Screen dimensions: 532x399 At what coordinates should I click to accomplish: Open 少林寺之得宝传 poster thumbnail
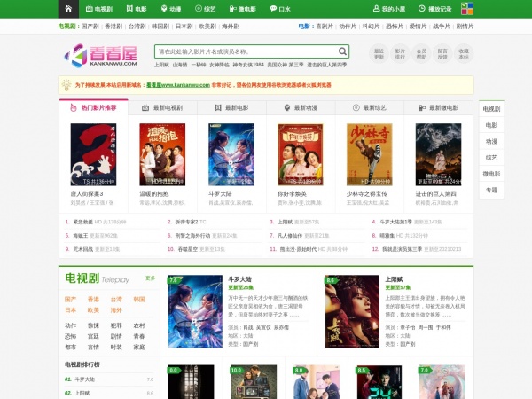click(370, 154)
